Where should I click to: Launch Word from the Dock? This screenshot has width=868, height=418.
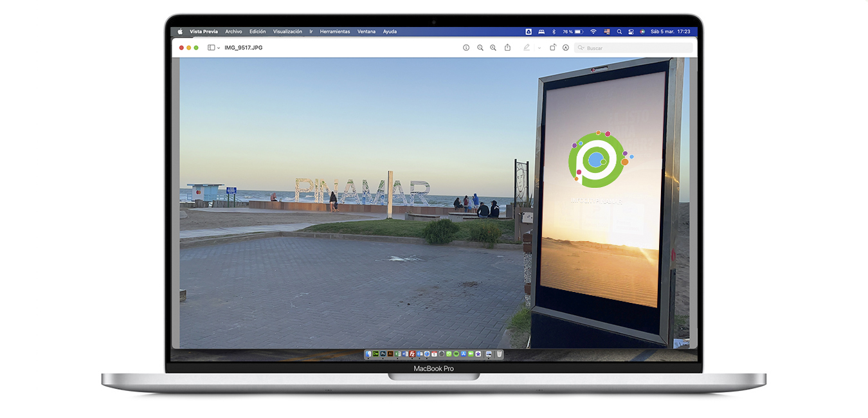405,354
